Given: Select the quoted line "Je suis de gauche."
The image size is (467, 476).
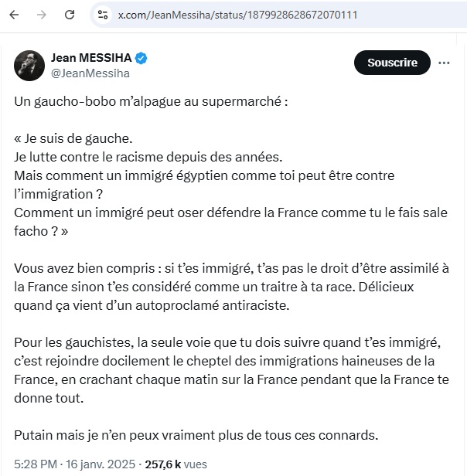Looking at the screenshot, I should point(73,139).
